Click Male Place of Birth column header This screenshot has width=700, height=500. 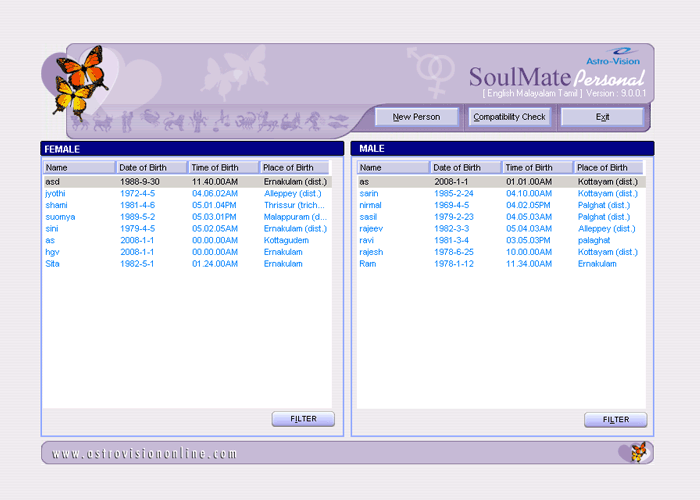608,167
